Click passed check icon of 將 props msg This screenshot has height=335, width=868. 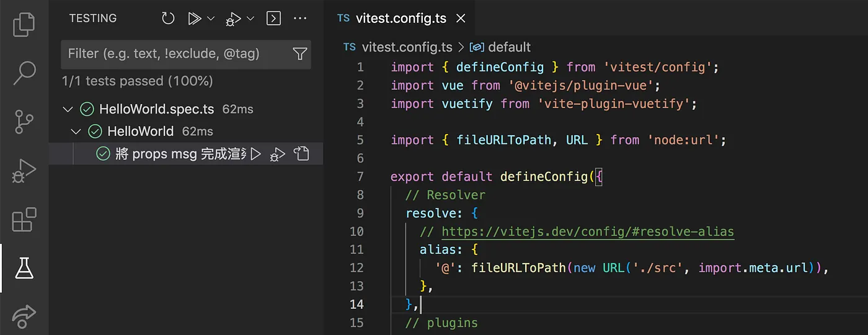pos(103,154)
